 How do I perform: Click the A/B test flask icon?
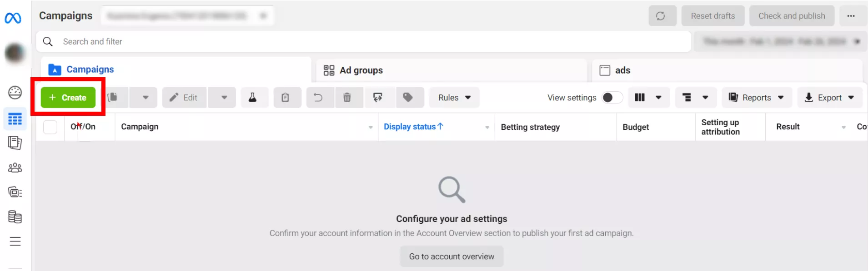coord(252,98)
